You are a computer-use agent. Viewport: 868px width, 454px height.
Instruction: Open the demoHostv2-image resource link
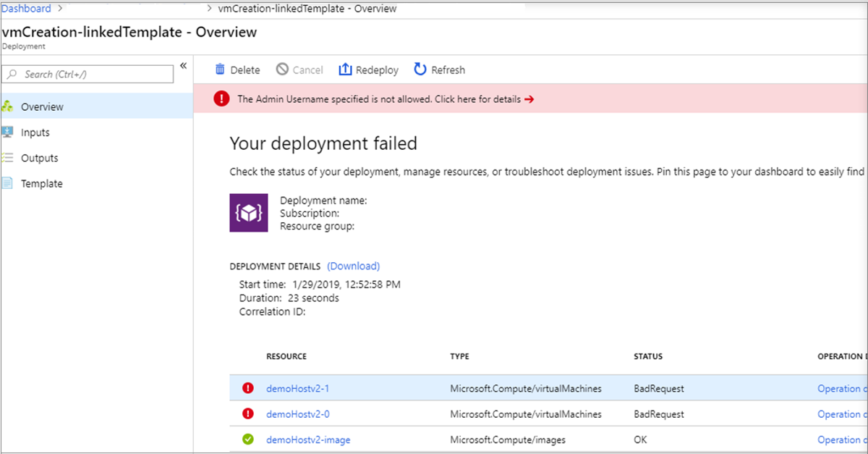click(x=309, y=440)
